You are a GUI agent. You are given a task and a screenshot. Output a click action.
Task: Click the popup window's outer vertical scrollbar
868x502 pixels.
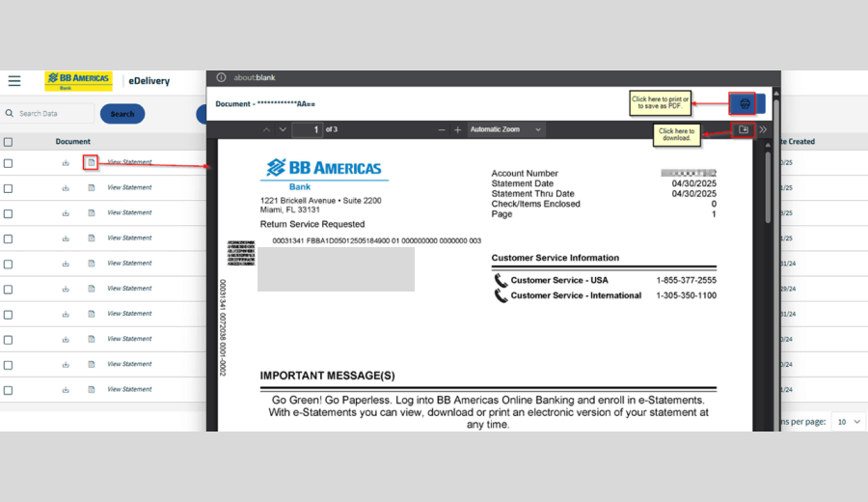(776, 261)
